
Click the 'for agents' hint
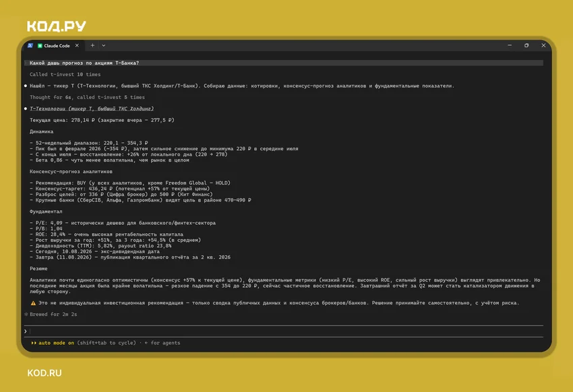point(165,343)
